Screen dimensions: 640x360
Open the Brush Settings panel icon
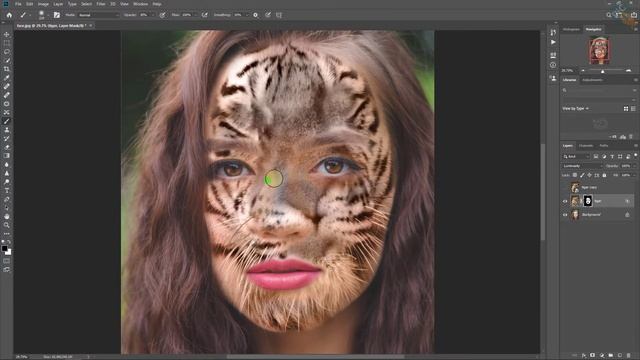pos(57,15)
